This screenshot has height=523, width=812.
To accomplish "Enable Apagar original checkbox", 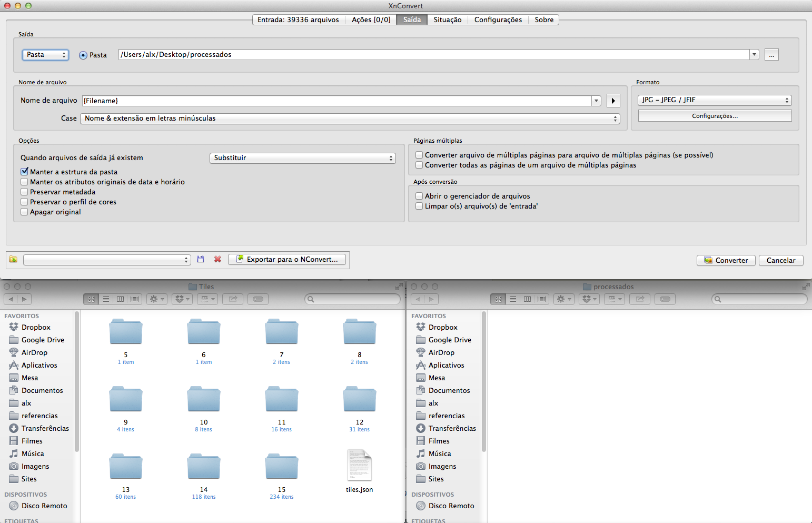I will tap(24, 212).
